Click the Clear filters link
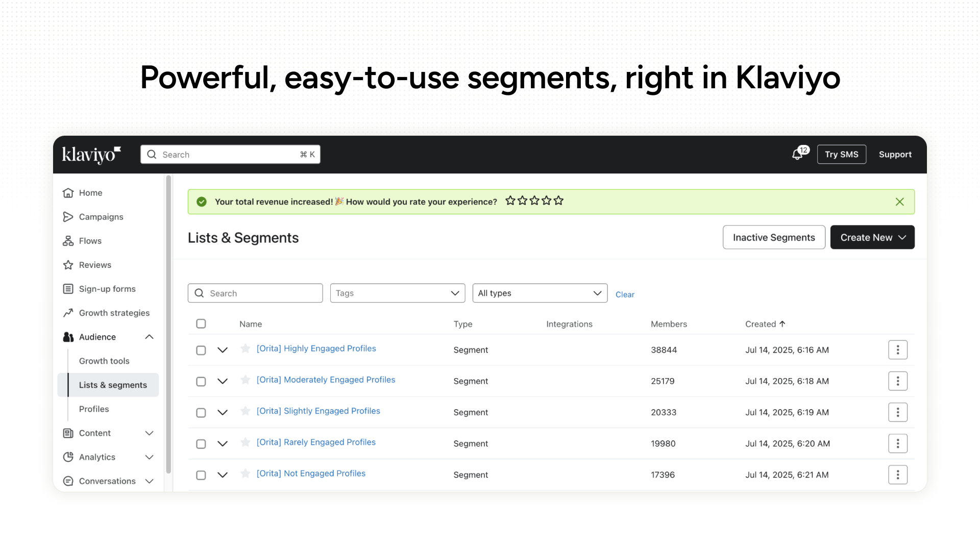This screenshot has width=980, height=551. (x=625, y=294)
